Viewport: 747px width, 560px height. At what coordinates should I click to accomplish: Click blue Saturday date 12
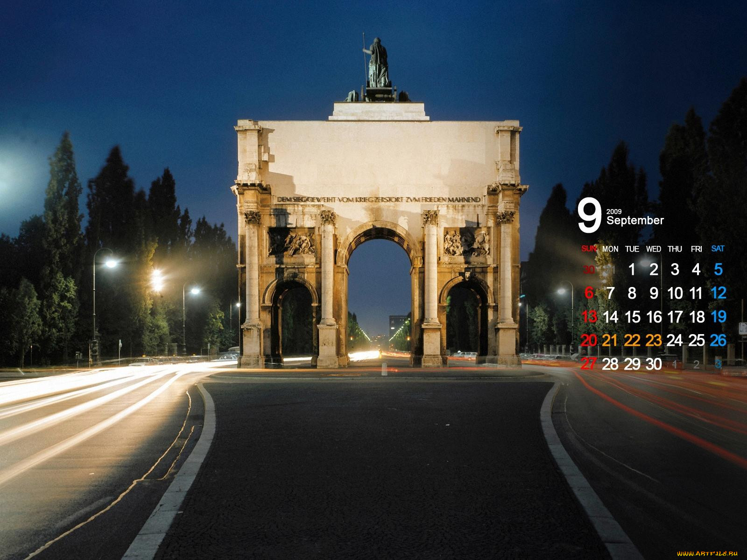coord(719,293)
